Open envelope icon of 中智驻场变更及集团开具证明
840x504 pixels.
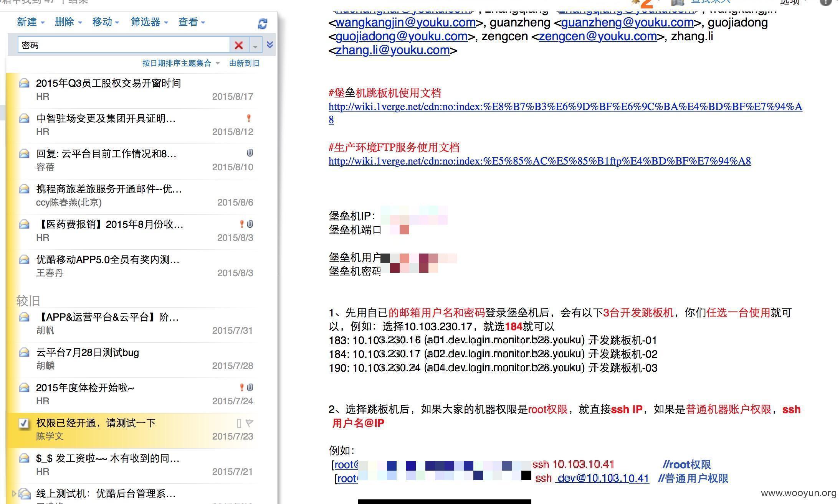[24, 118]
